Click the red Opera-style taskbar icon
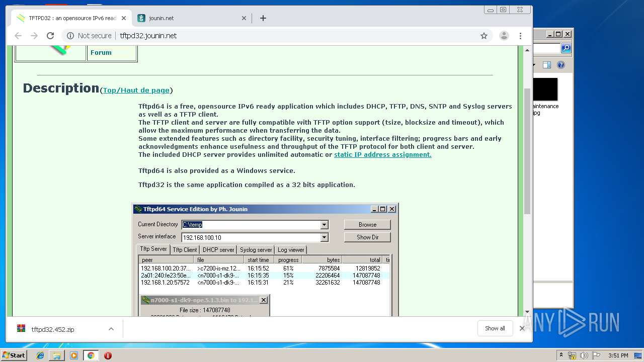Viewport: 644px width, 362px height. (108, 355)
